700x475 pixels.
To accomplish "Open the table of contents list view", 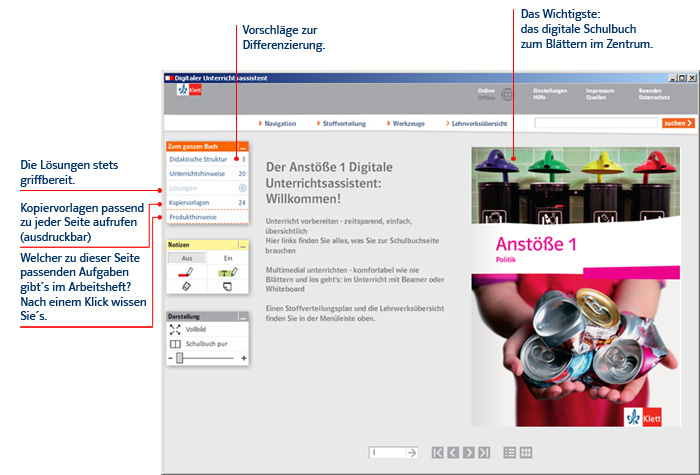I will pos(509,453).
